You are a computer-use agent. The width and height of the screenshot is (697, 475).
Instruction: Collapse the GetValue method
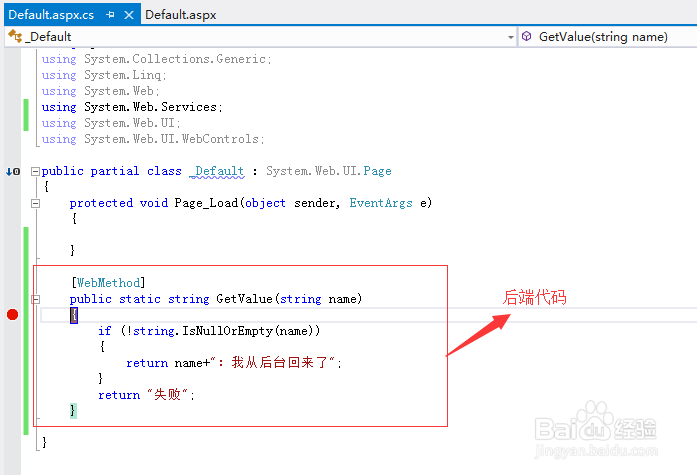[x=35, y=299]
